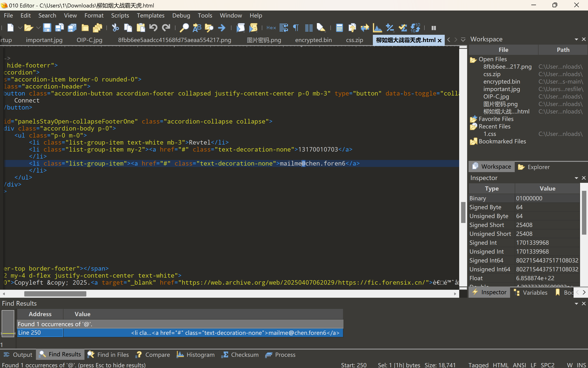This screenshot has height=368, width=588.
Task: Open the Find in Files bottom tab
Action: [108, 355]
